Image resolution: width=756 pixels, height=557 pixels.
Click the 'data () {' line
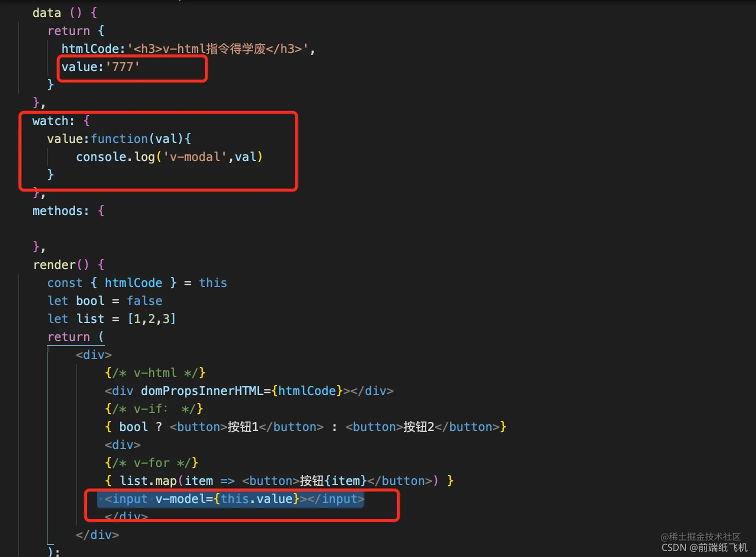(x=64, y=12)
